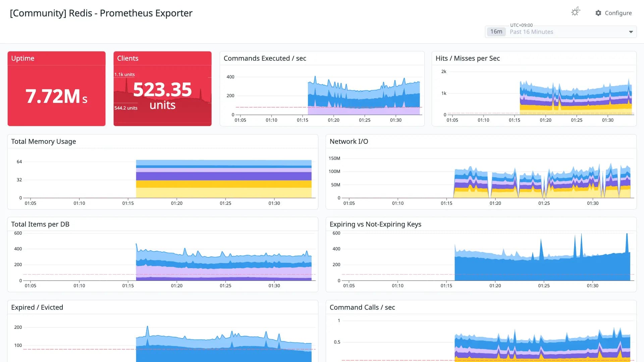The image size is (644, 362).
Task: Click the 1.1k units label
Action: pos(124,74)
